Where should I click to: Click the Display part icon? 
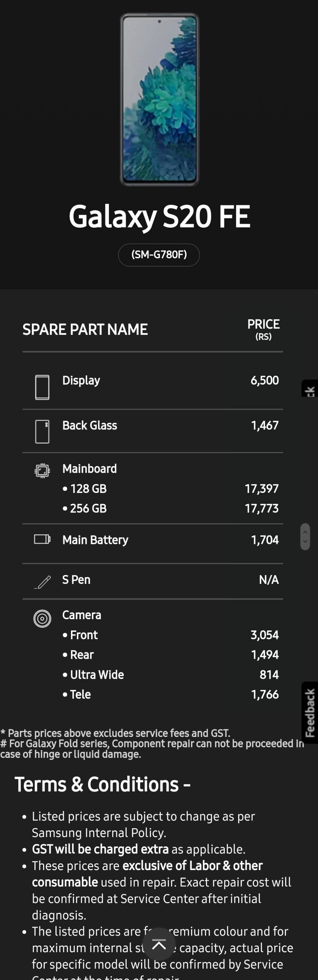tap(42, 387)
